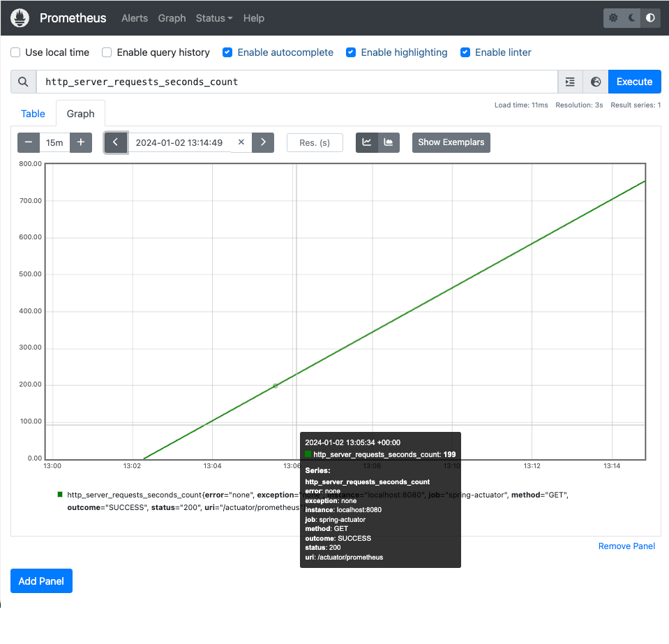Move end time backward with left chevron
This screenshot has height=644, width=669.
[116, 142]
